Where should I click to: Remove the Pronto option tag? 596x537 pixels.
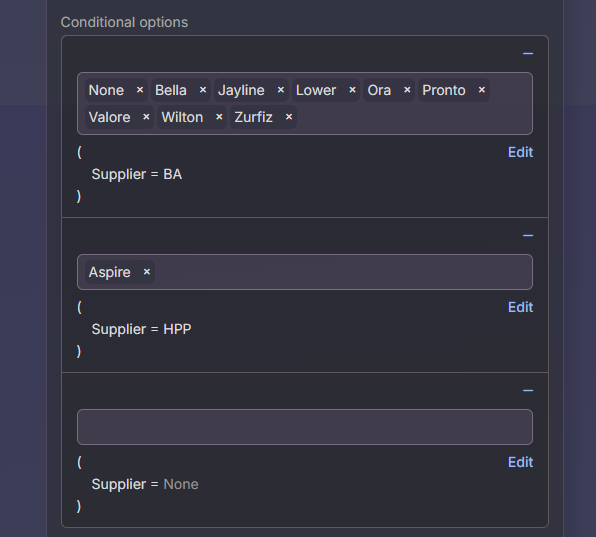tap(482, 90)
